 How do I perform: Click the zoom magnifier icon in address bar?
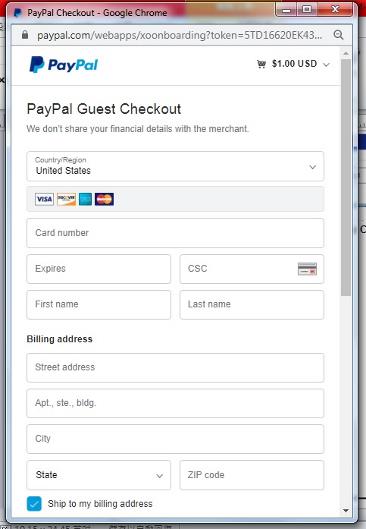(338, 35)
